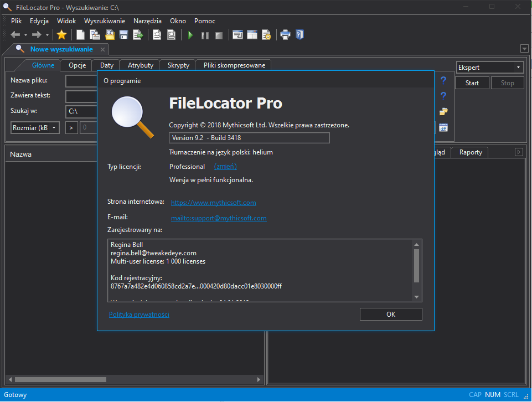Open help with the book icon
532x402 pixels.
pyautogui.click(x=299, y=34)
